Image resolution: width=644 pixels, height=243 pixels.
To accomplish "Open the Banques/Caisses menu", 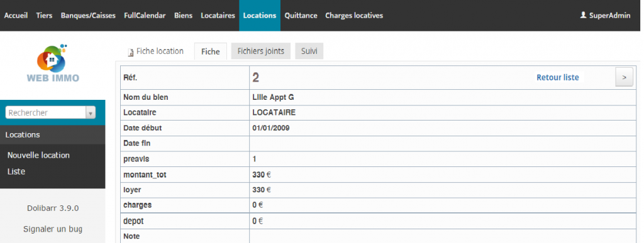I will pyautogui.click(x=88, y=16).
